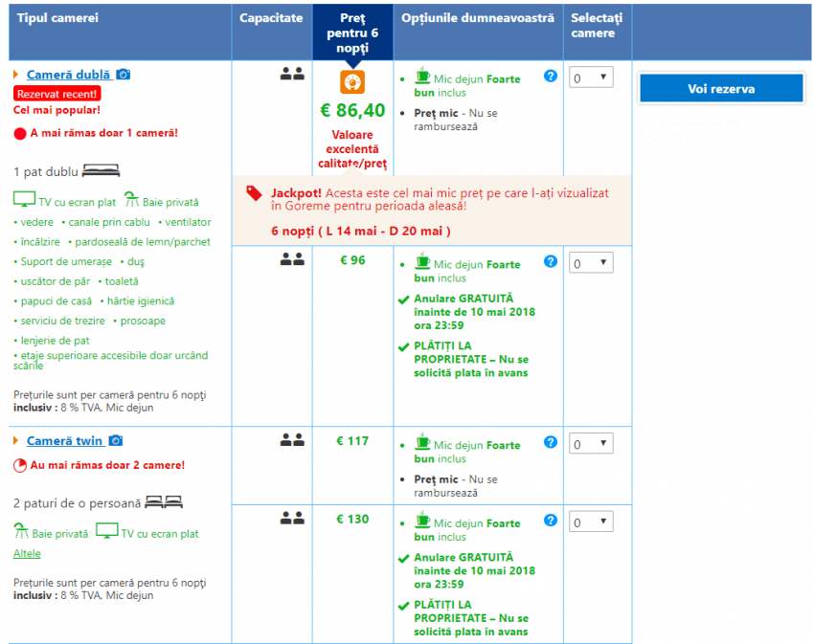
Task: Expand the orange arrow next to Cameră dublă
Action: coord(16,75)
